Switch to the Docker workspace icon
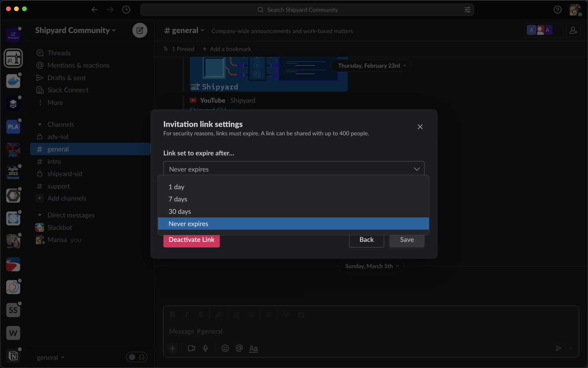Image resolution: width=588 pixels, height=368 pixels. click(13, 81)
